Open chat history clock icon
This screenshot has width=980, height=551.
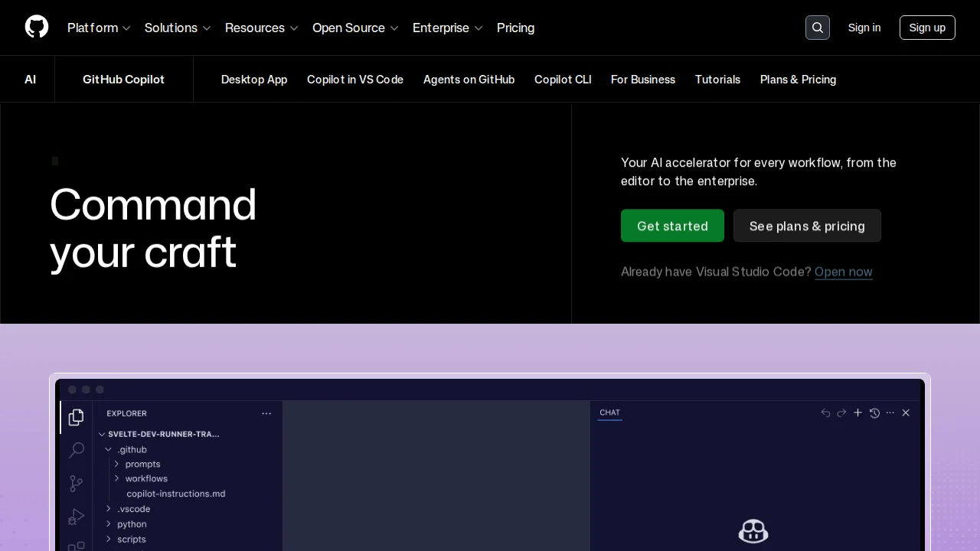(874, 412)
